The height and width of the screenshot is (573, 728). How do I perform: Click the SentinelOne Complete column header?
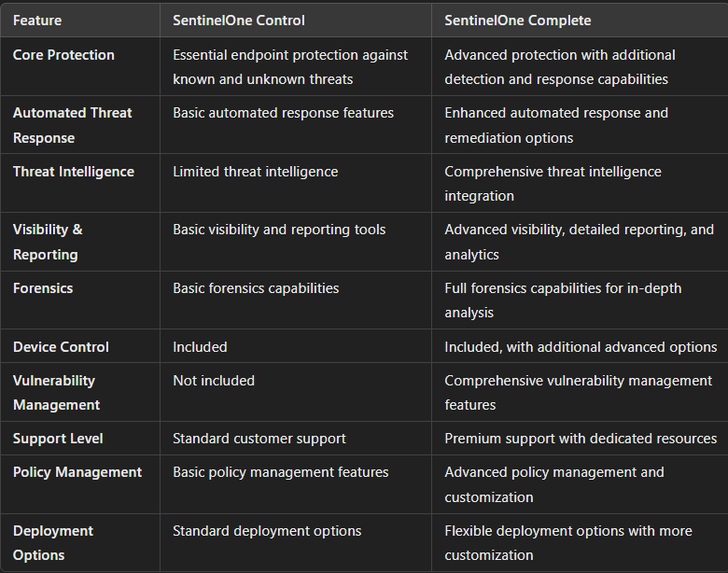click(x=519, y=21)
